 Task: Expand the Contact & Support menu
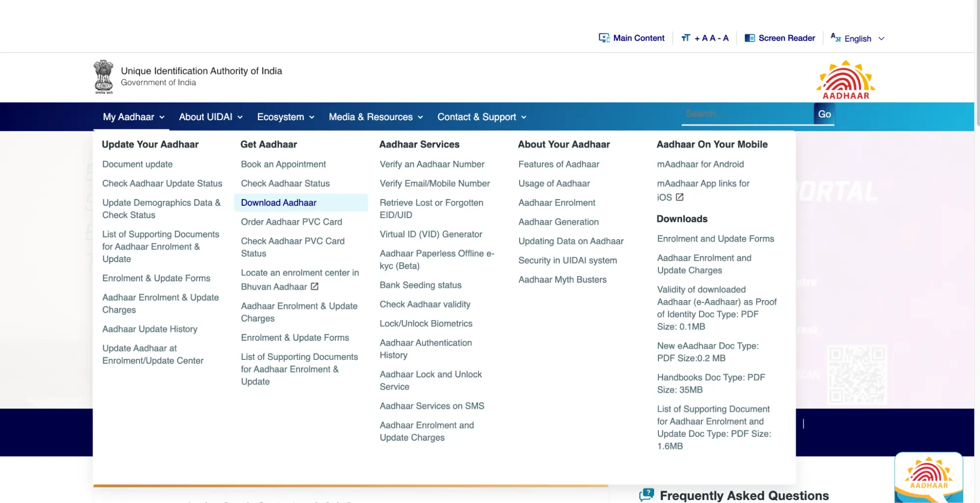482,117
